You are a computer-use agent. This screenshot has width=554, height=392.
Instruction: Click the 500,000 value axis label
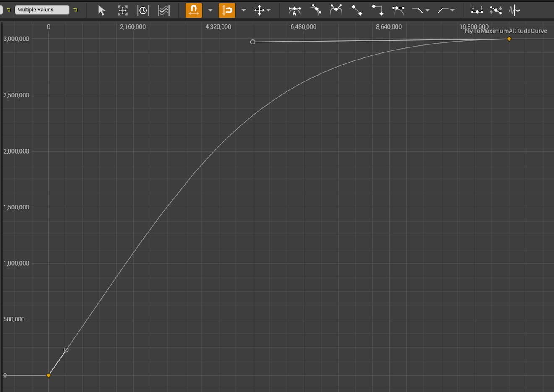pos(14,319)
